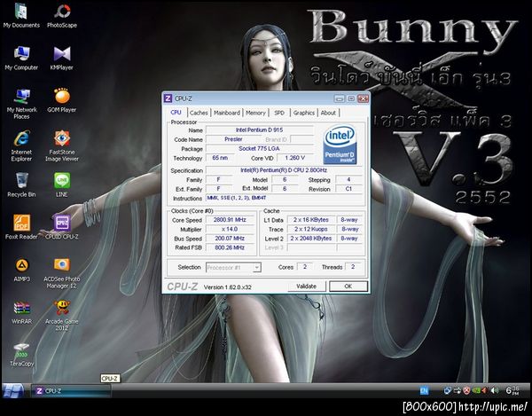
Task: Switch to the SPD tab
Action: [x=279, y=113]
